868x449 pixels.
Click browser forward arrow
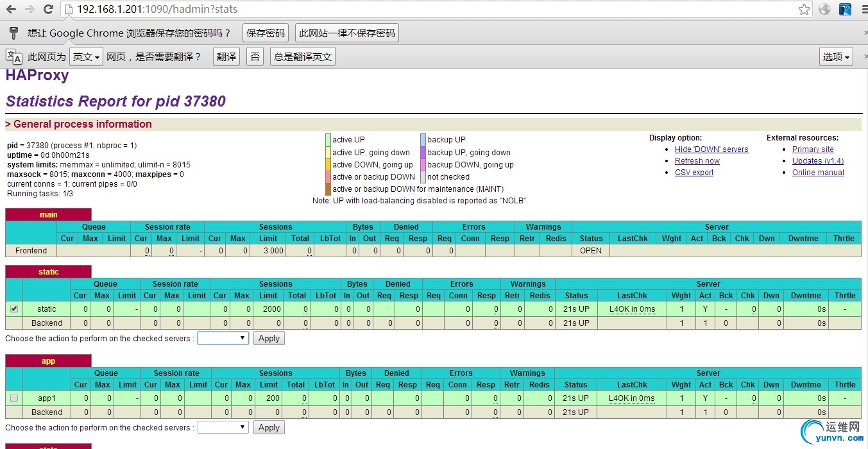[30, 9]
